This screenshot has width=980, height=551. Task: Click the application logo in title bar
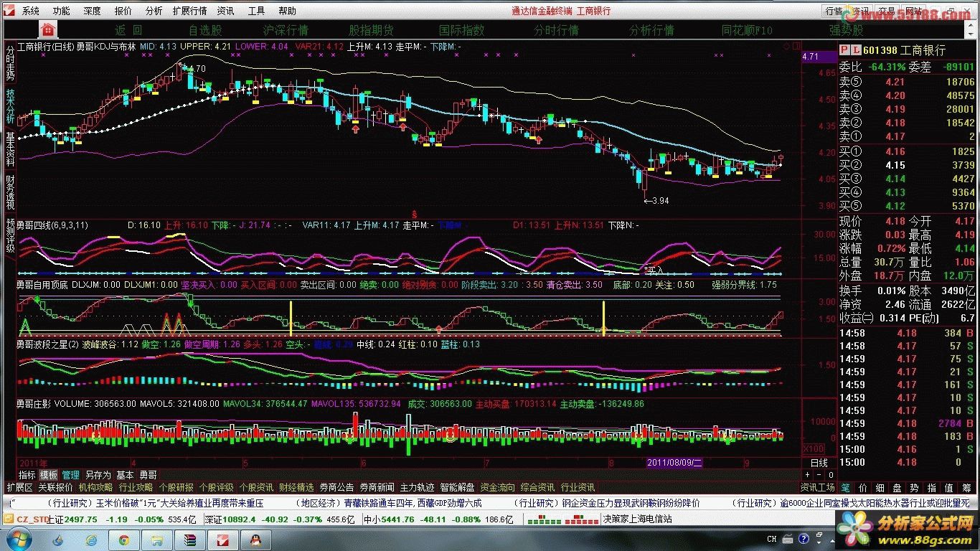(x=9, y=11)
